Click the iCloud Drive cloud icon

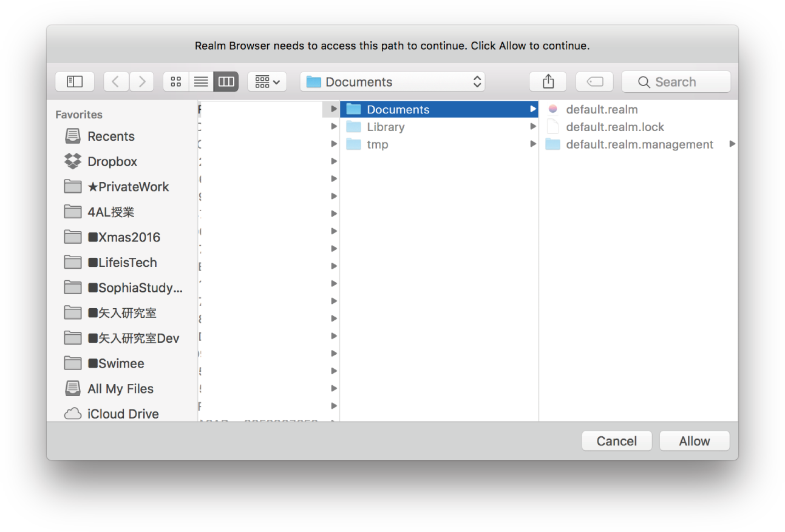pyautogui.click(x=73, y=414)
